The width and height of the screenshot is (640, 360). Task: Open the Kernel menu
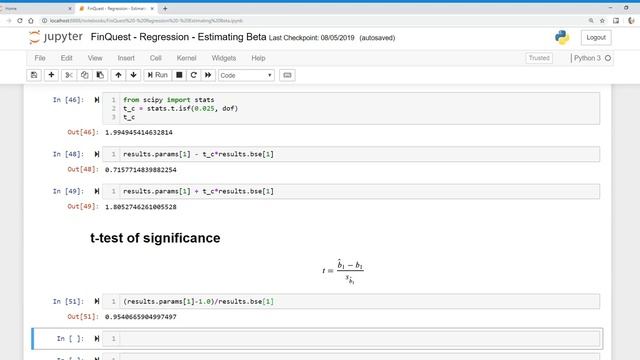[187, 58]
